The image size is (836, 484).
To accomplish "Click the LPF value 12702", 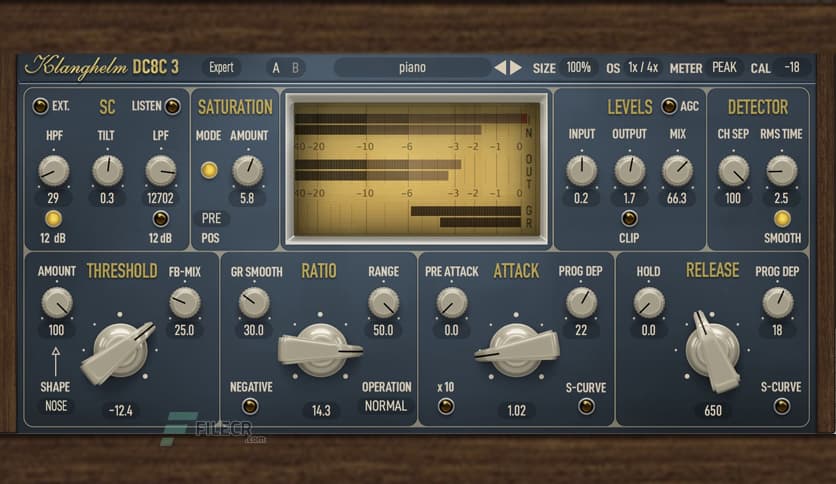I will pos(160,198).
